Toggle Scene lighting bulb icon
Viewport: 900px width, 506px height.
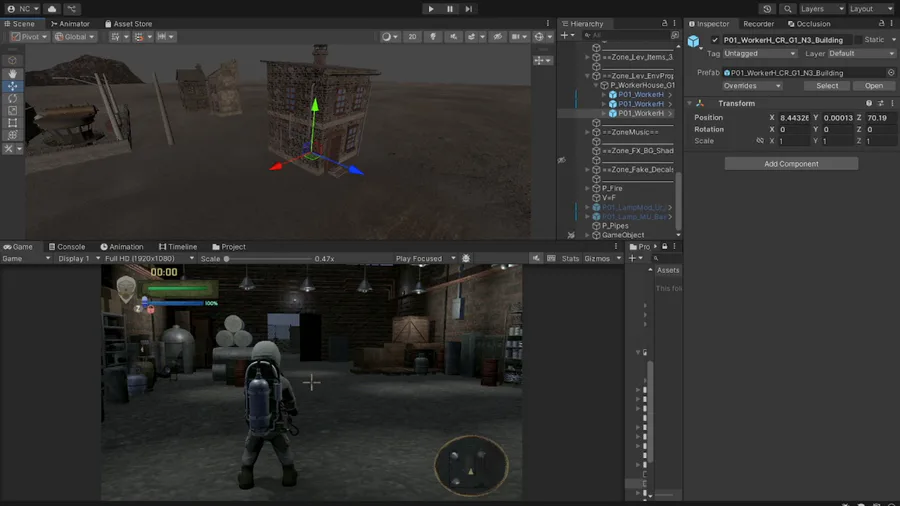[x=433, y=36]
